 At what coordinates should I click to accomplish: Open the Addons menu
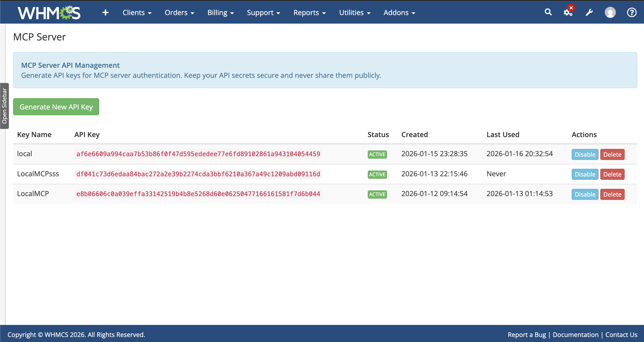(399, 13)
